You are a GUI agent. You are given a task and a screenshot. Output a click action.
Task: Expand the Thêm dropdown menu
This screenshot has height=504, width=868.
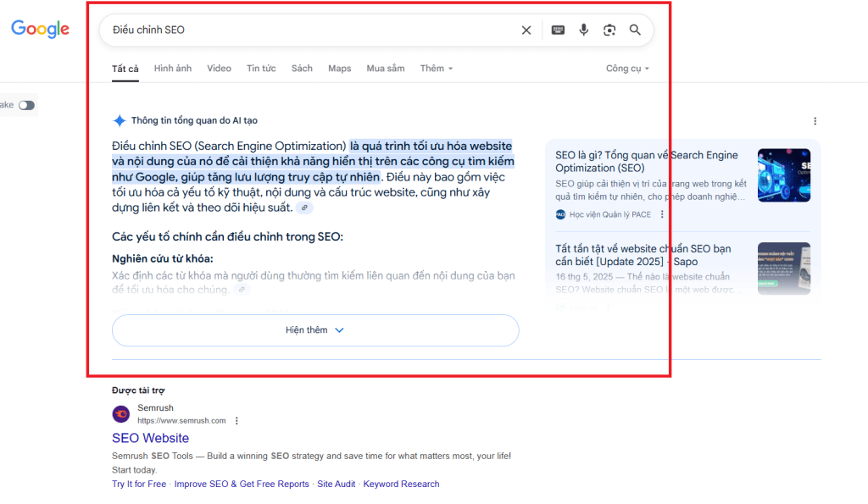click(x=437, y=69)
